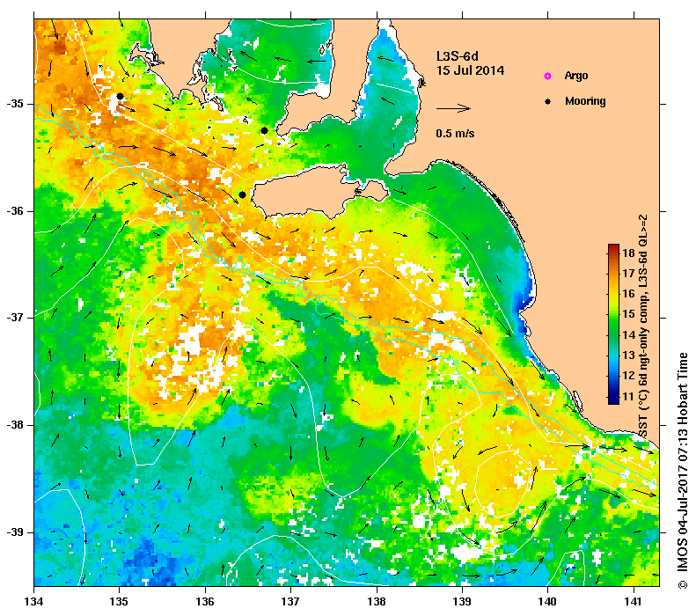Screen dimensions: 696x616
Task: Click the IMOS copyright timestamp text
Action: pyautogui.click(x=682, y=471)
